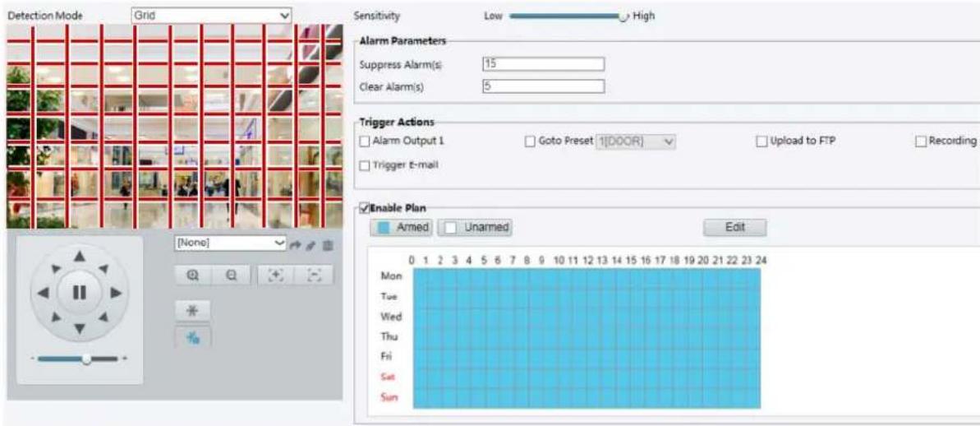Click the Mon row in schedule
The height and width of the screenshot is (426, 980).
[587, 277]
